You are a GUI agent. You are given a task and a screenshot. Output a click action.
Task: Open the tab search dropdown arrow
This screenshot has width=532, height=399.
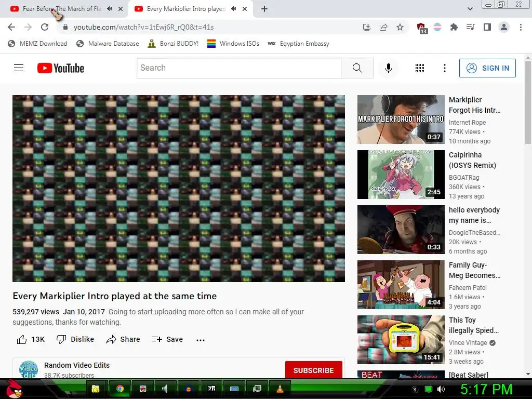470,9
